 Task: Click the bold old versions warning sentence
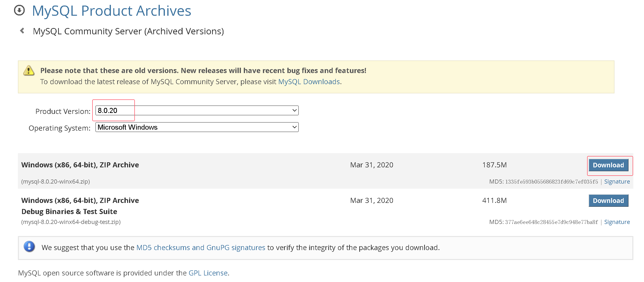point(203,71)
